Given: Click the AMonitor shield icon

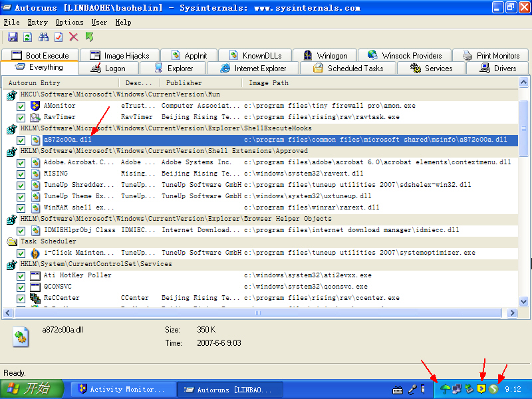Looking at the screenshot, I should (x=35, y=106).
